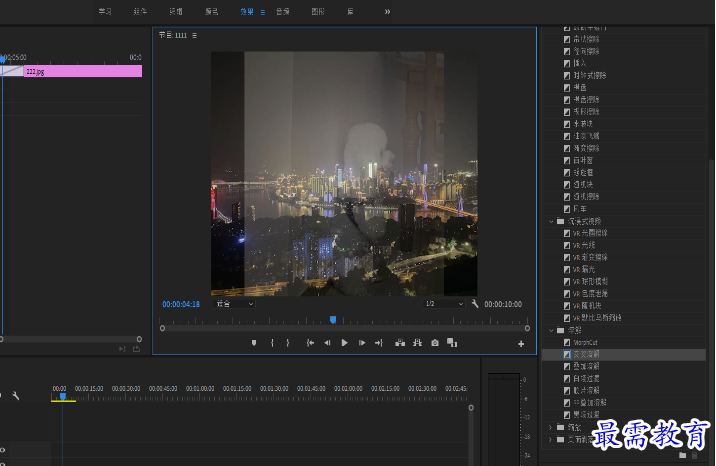Switch to the 组件 workspace
716x466 pixels.
(140, 11)
